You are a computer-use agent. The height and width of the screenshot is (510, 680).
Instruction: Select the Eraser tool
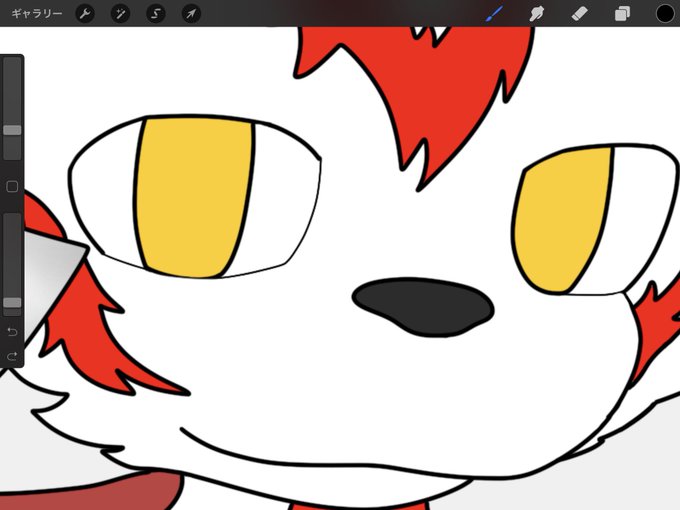click(x=580, y=14)
